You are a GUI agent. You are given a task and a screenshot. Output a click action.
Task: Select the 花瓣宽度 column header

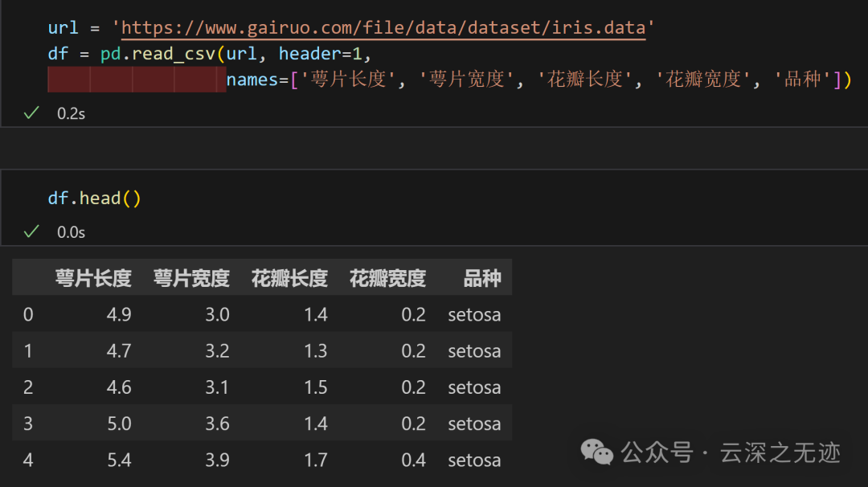click(x=387, y=279)
